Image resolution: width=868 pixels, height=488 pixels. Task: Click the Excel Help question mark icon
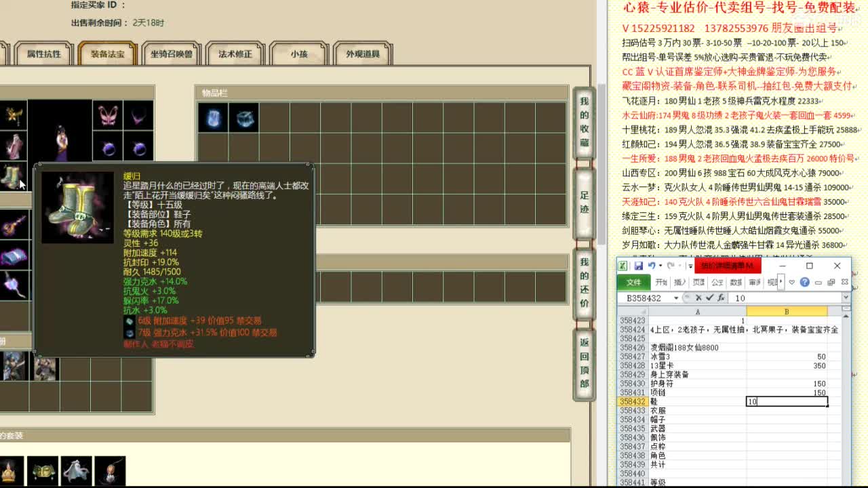pos(805,283)
